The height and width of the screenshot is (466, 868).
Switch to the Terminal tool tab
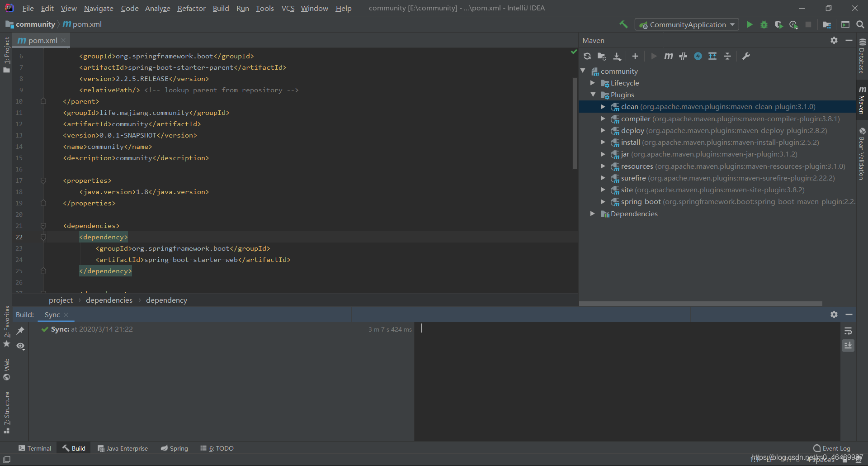[x=35, y=448]
